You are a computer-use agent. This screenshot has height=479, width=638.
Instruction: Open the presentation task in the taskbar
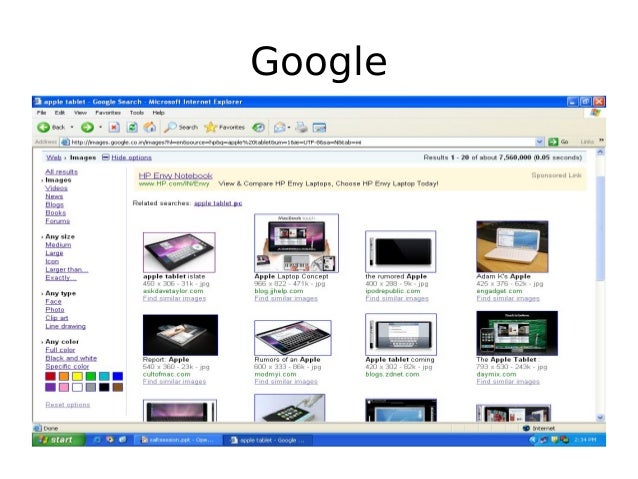[x=178, y=440]
